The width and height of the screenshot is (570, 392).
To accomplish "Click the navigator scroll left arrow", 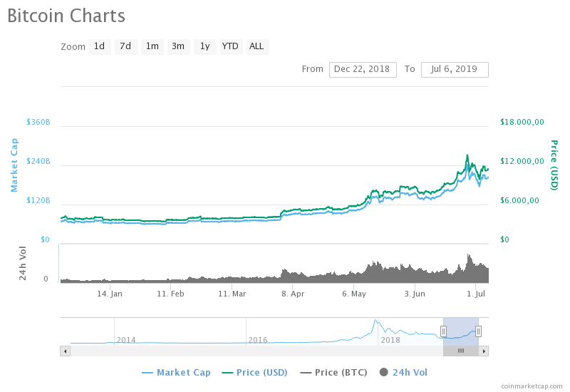I will [65, 351].
